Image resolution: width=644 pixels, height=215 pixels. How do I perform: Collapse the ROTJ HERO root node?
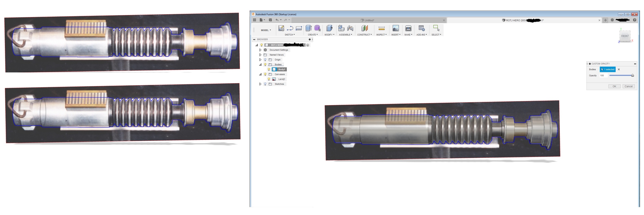pyautogui.click(x=257, y=45)
